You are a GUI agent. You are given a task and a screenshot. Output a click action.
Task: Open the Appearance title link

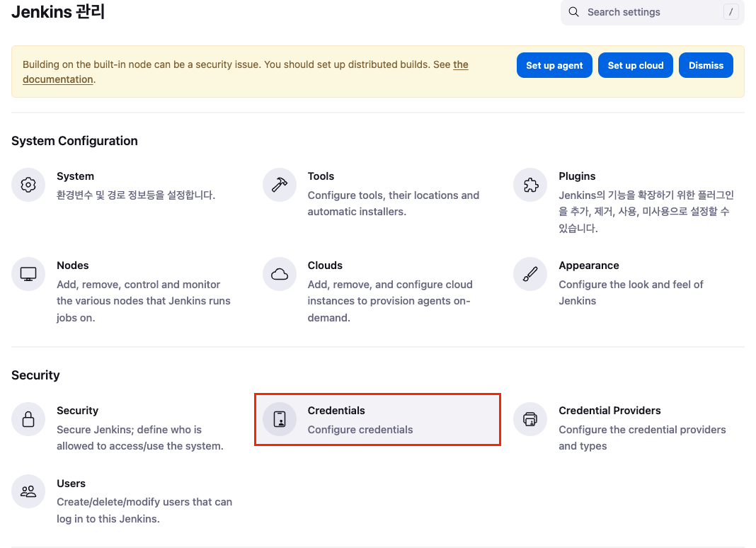[589, 266]
